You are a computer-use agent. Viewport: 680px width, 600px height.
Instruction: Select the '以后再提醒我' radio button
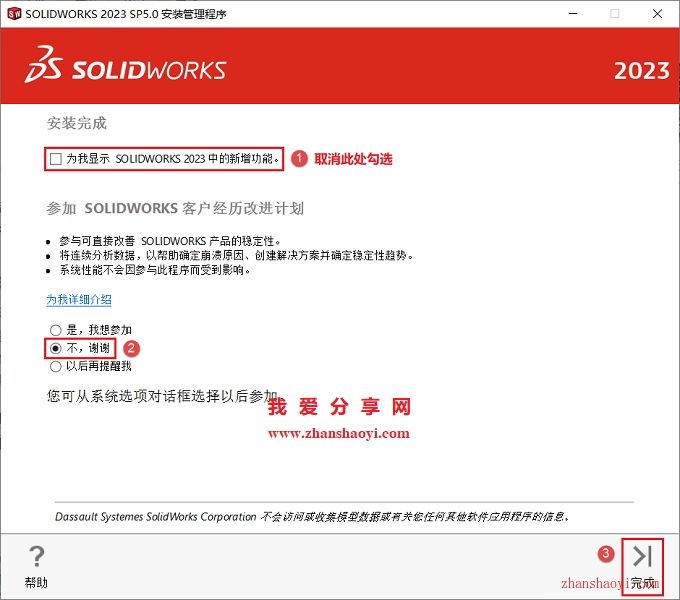pos(56,366)
